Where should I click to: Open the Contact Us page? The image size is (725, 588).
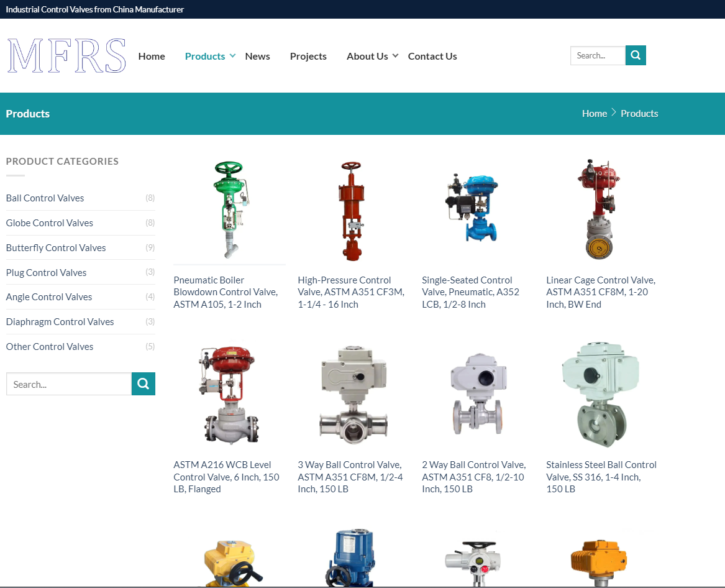point(432,56)
